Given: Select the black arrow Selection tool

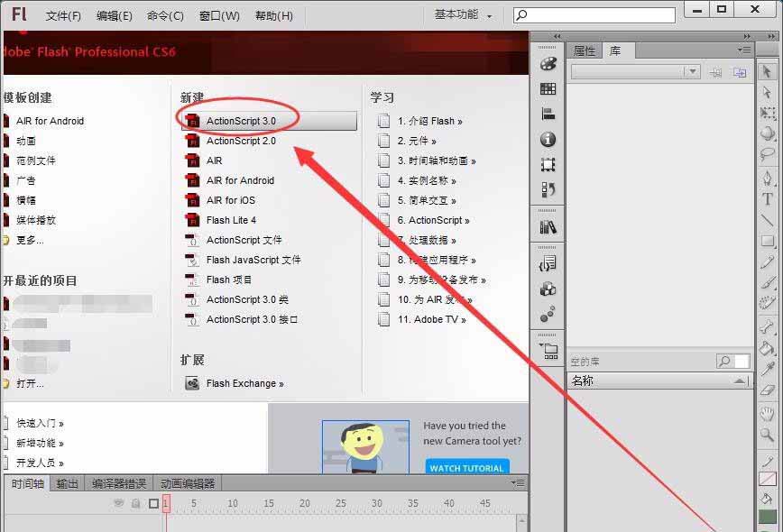Looking at the screenshot, I should [x=767, y=72].
